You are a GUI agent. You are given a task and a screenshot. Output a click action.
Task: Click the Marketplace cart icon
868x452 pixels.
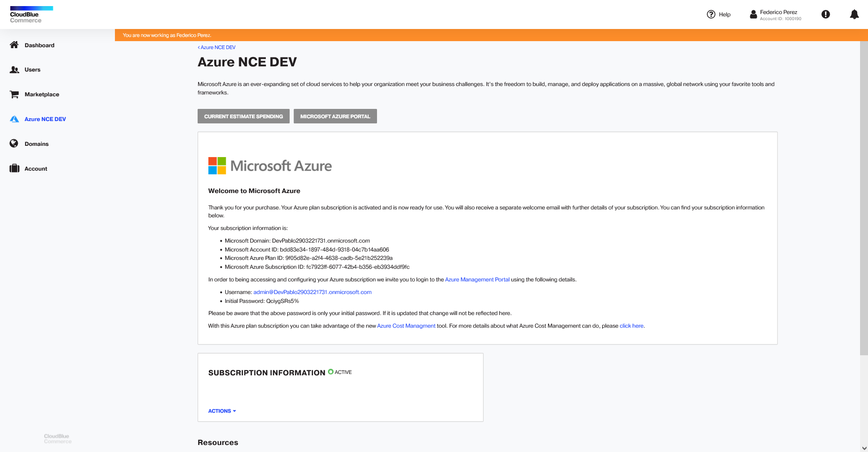(14, 94)
